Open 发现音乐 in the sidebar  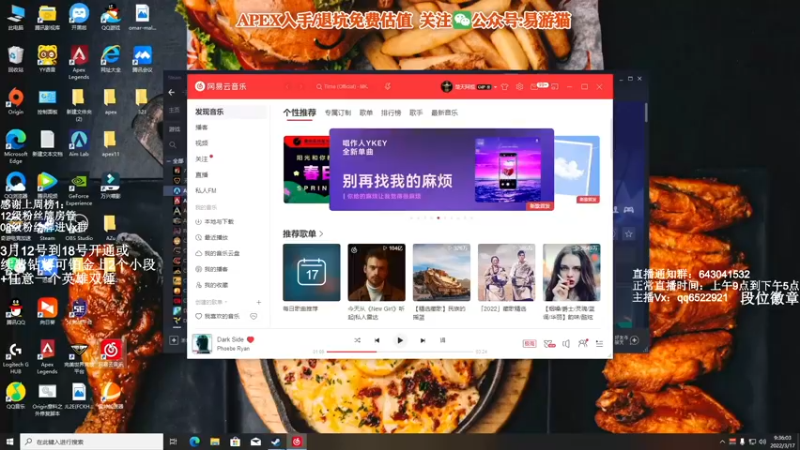click(x=229, y=112)
